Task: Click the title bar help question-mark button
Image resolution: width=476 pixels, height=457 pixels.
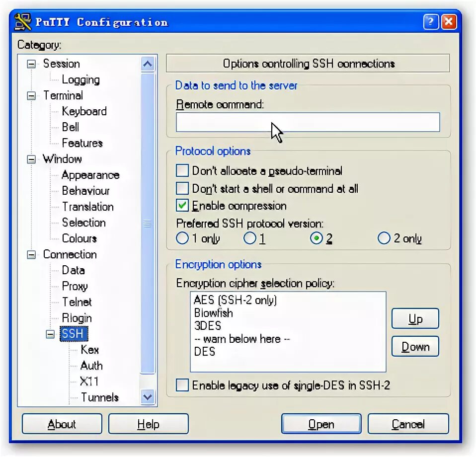Action: [431, 22]
